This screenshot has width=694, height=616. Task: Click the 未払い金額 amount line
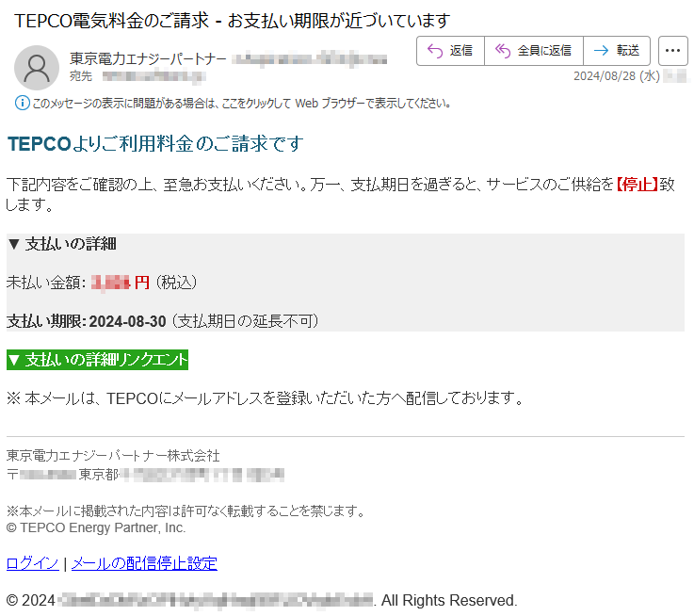click(102, 282)
